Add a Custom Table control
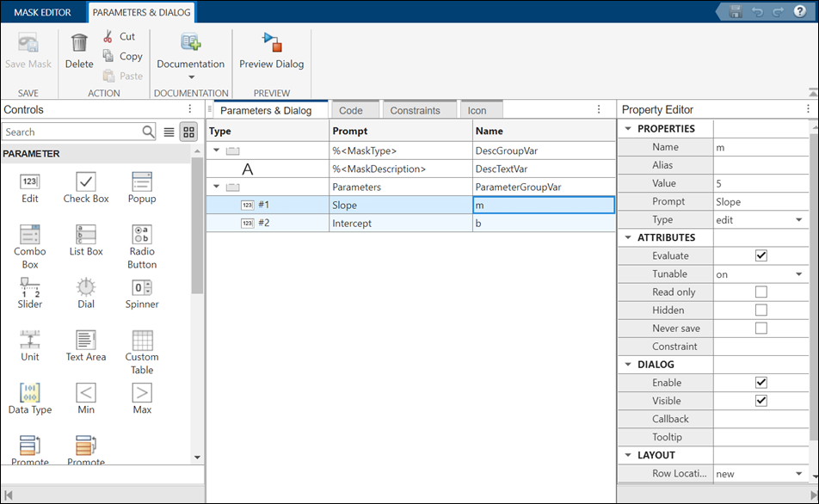The width and height of the screenshot is (819, 504). pyautogui.click(x=142, y=353)
